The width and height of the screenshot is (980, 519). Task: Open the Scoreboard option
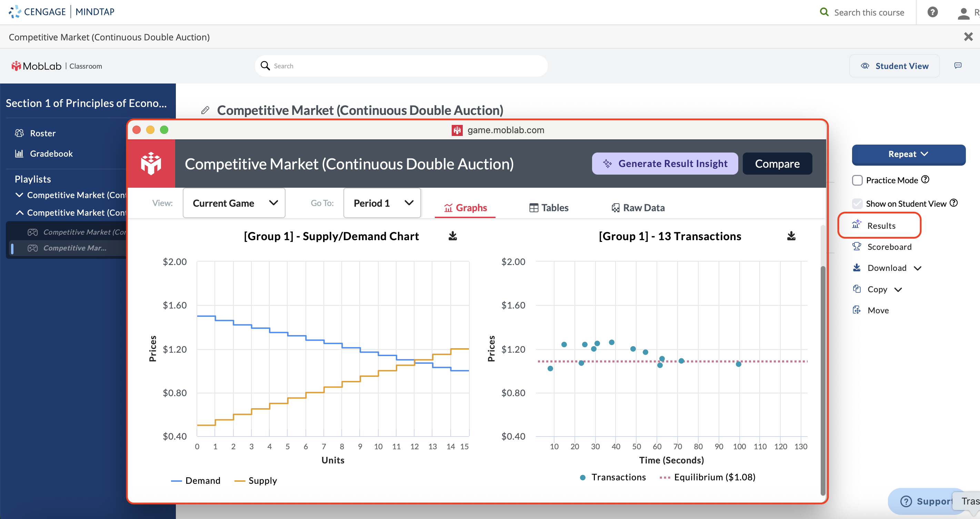coord(882,247)
